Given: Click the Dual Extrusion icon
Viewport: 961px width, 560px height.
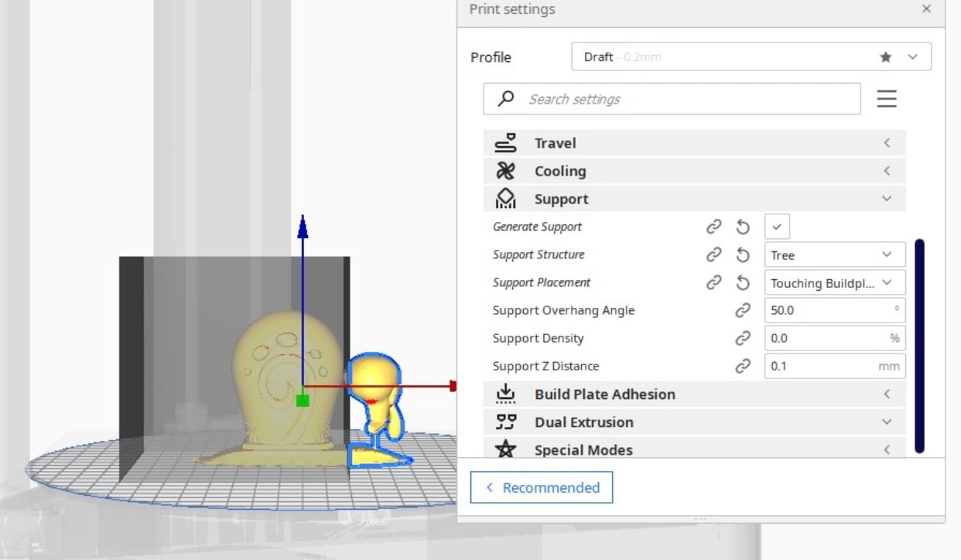Looking at the screenshot, I should coord(505,422).
